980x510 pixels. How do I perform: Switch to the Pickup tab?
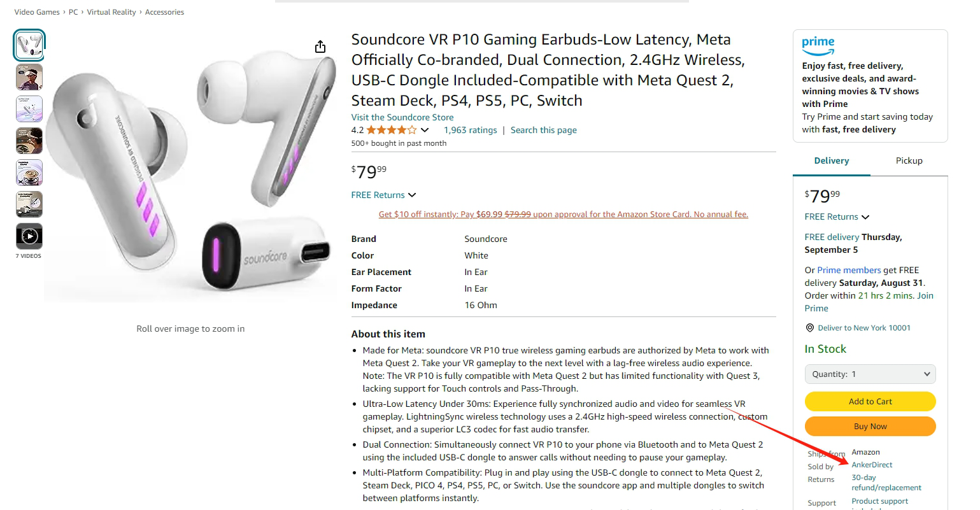click(x=909, y=160)
